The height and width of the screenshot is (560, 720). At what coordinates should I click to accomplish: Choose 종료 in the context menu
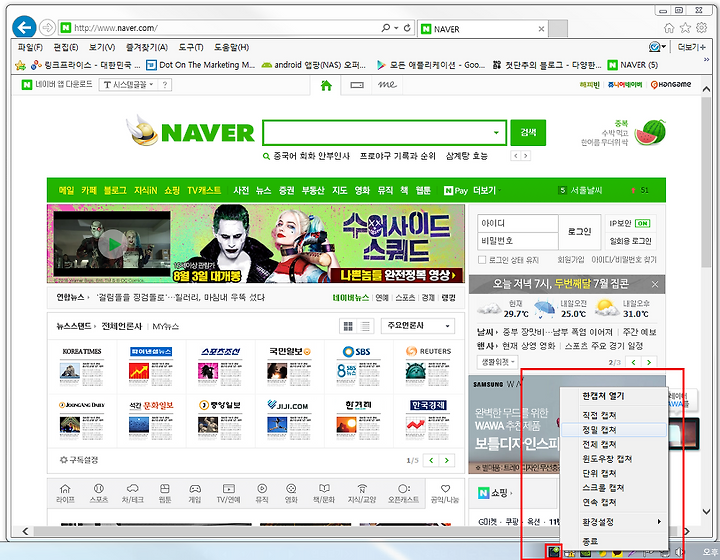590,542
